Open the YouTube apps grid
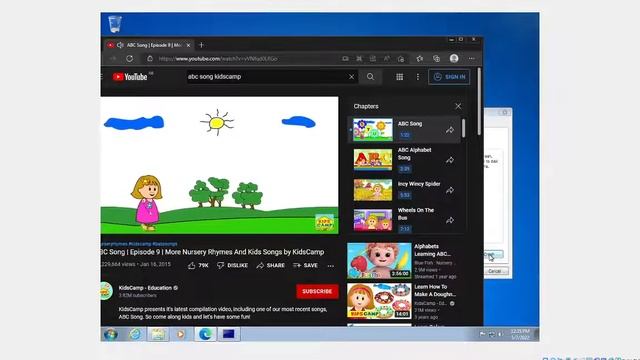 (400, 77)
